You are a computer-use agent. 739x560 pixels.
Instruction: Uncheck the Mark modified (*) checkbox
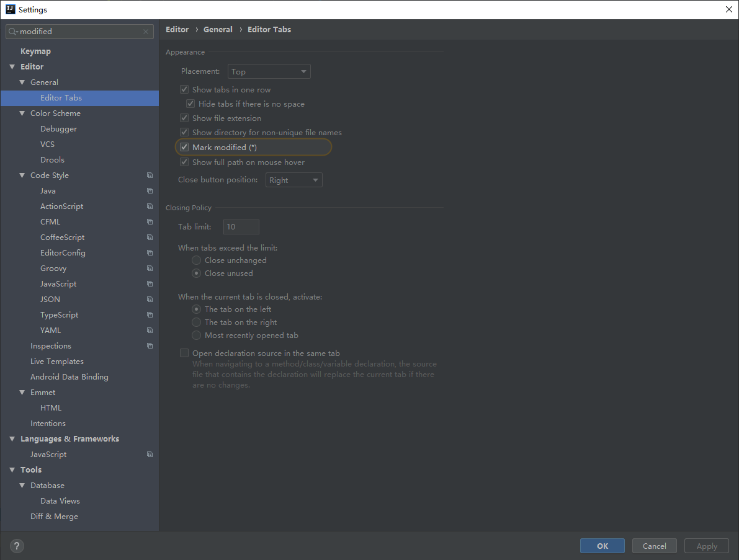(184, 147)
